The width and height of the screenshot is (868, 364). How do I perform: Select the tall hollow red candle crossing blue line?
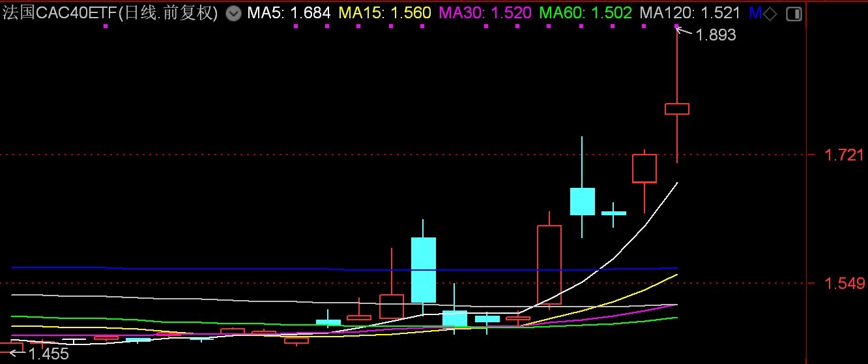pos(549,264)
